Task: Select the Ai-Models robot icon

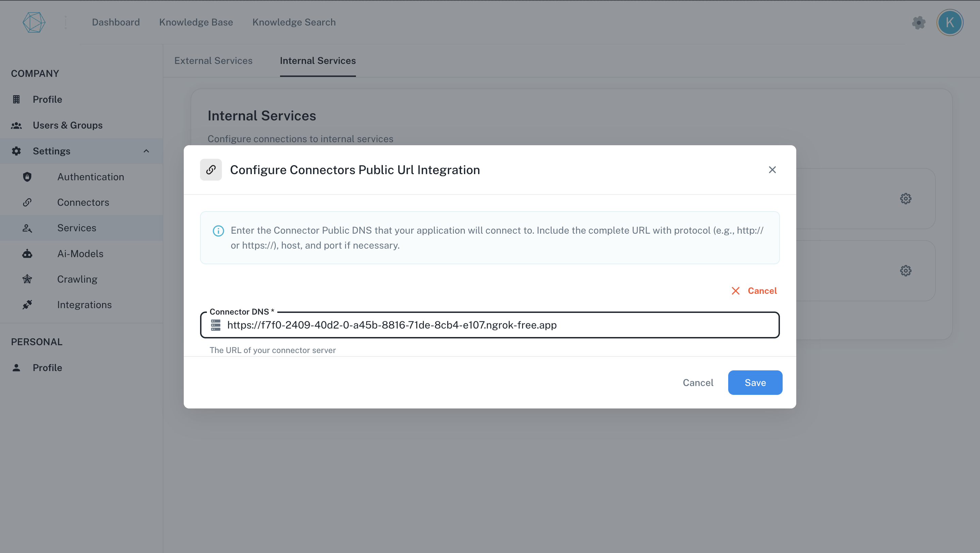Action: [27, 253]
